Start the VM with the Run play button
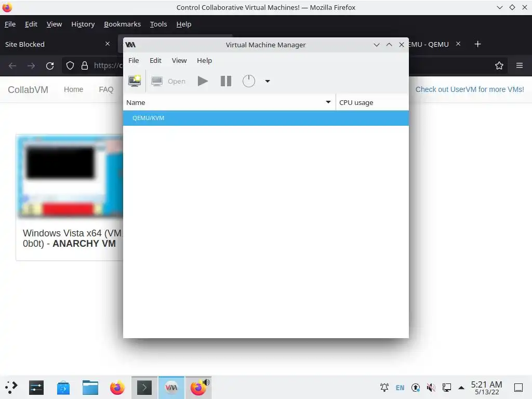This screenshot has width=532, height=399. click(203, 81)
